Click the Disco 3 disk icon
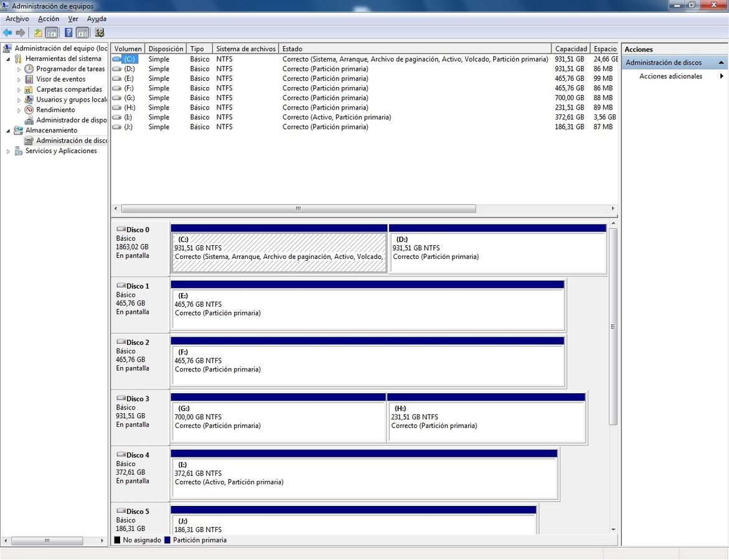The image size is (729, 560). pos(121,399)
